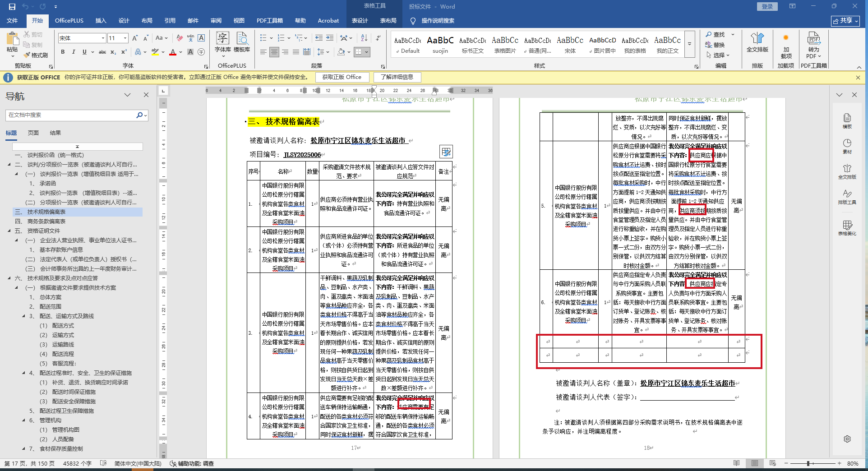Open the 素材 panel in right sidebar

coord(847,146)
